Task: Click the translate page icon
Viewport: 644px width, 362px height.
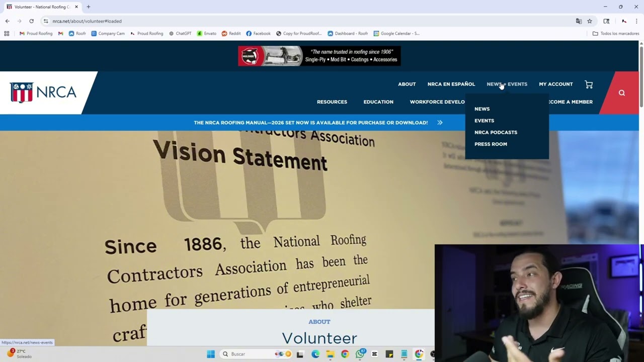Action: coord(579,21)
